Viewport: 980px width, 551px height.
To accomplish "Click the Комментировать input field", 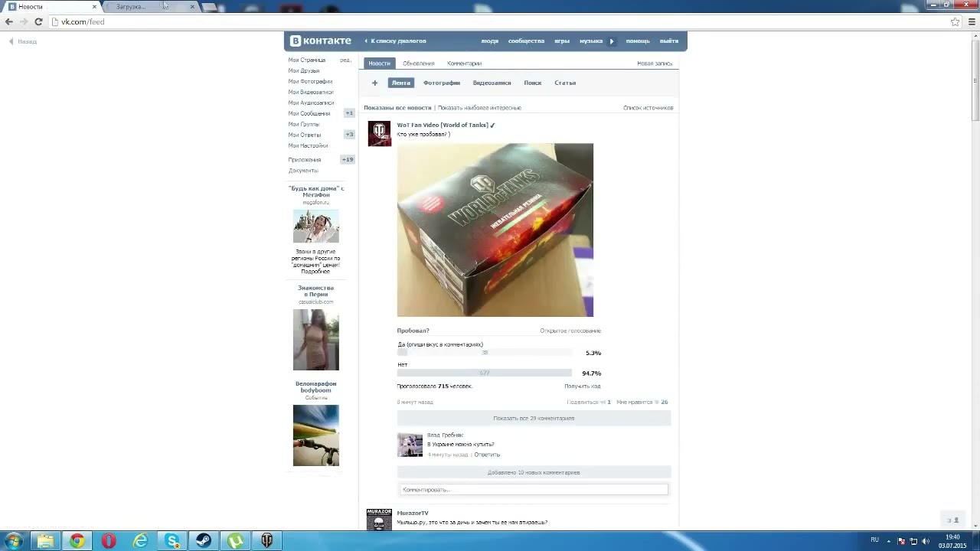I will [534, 490].
